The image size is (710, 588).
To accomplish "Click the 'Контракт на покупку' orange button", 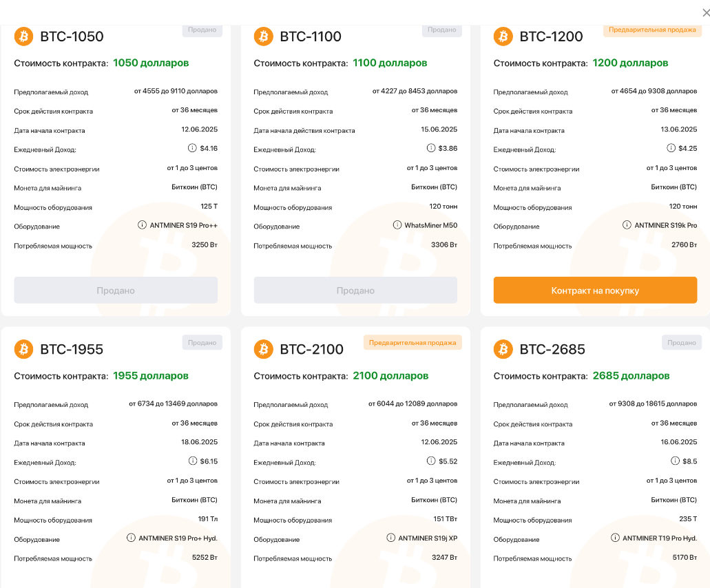I will coord(595,290).
